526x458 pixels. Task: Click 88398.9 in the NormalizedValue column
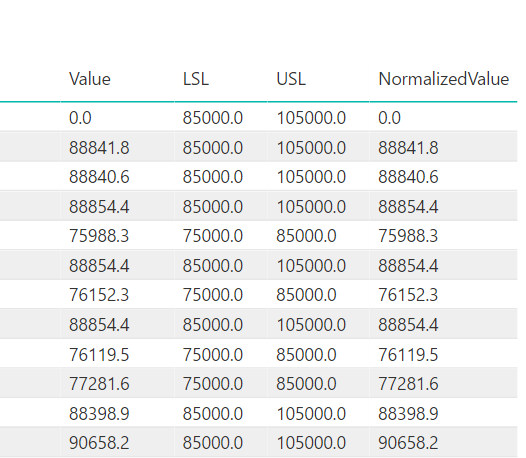point(408,413)
